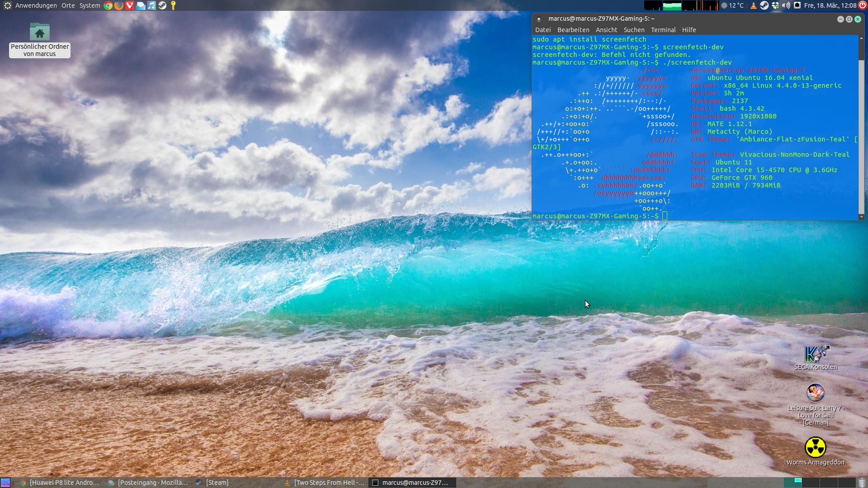The width and height of the screenshot is (868, 488).
Task: Open the Suchen menu in the terminal
Action: [634, 30]
